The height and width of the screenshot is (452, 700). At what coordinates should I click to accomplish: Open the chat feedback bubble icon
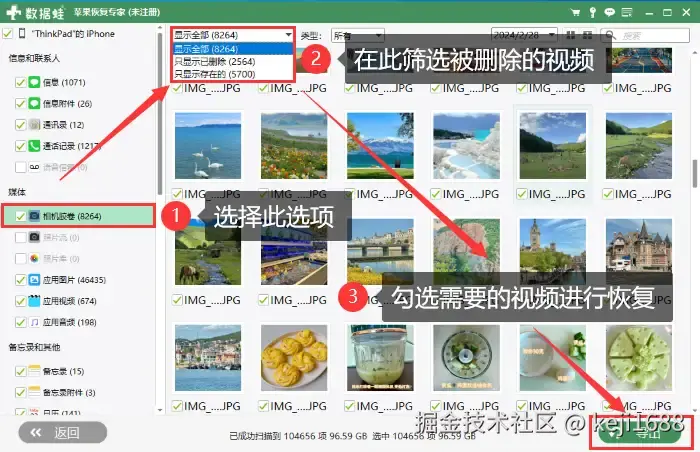609,13
